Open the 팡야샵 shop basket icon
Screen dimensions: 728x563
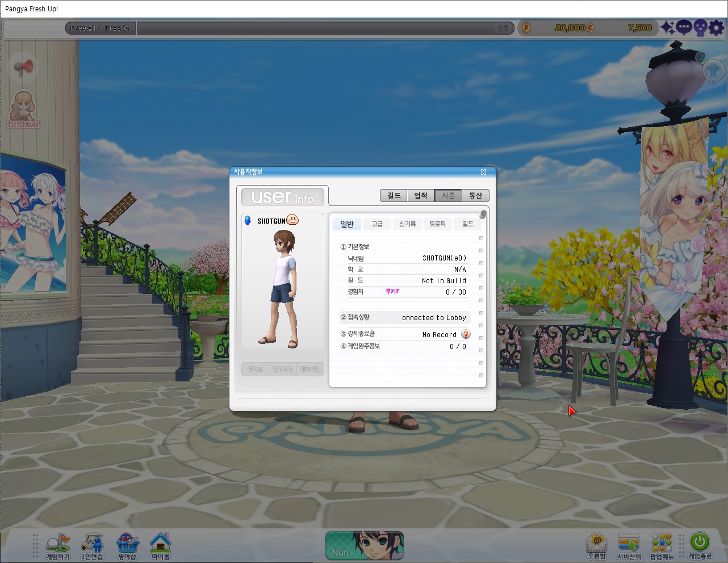tap(127, 545)
